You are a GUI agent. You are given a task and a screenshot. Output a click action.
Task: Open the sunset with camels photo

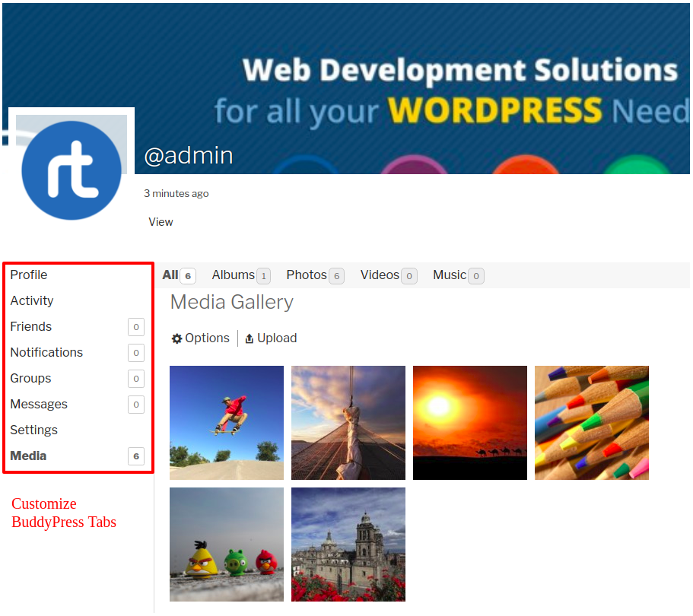coord(470,423)
